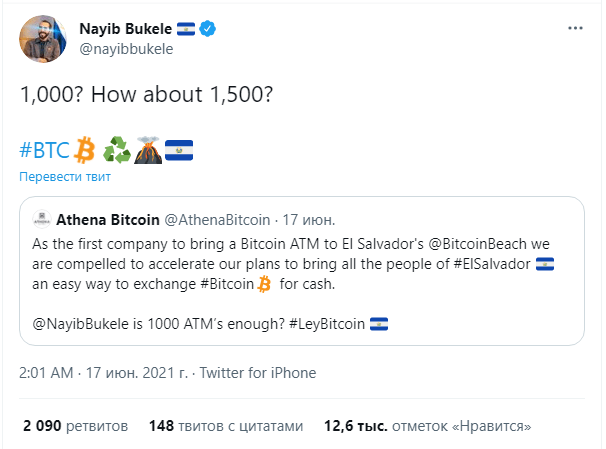This screenshot has width=606, height=449.
Task: Click the green recycling emoji in the tweet
Action: [x=117, y=150]
